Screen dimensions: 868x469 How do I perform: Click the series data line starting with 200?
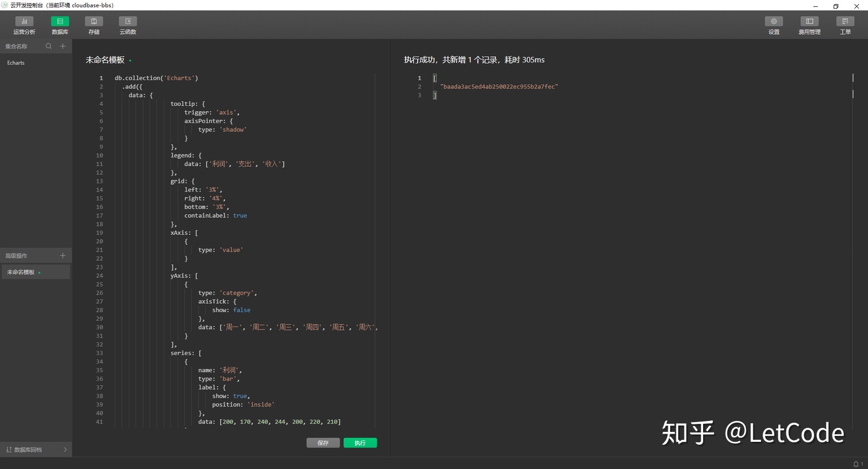[x=269, y=422]
